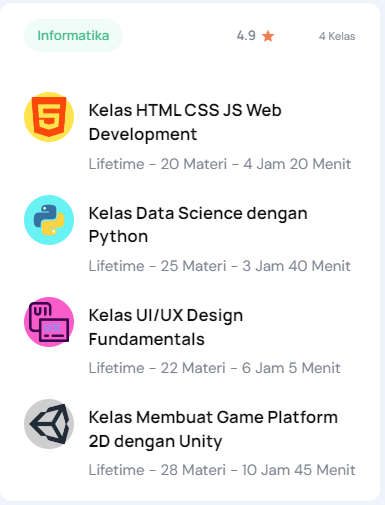This screenshot has height=505, width=385.
Task: Open Kelas Data Science dengan Python
Action: coord(198,225)
